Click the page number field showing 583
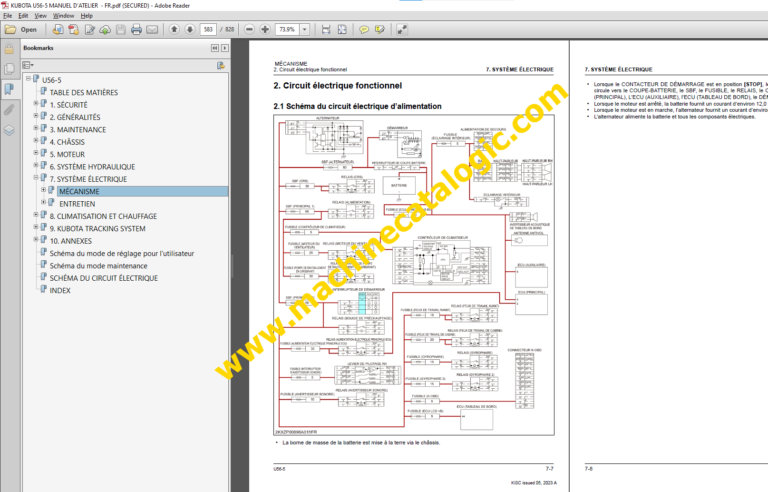The image size is (768, 492). (208, 29)
